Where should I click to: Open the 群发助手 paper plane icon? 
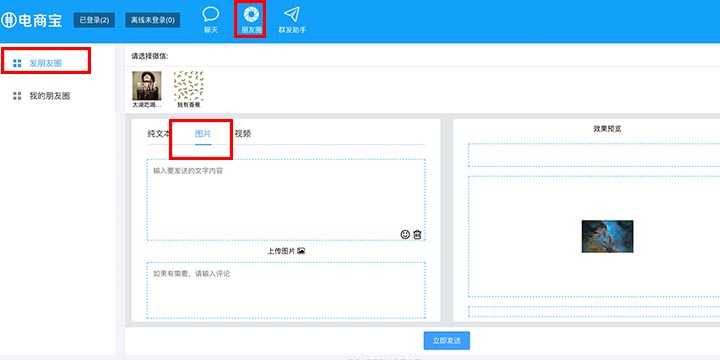pyautogui.click(x=292, y=20)
